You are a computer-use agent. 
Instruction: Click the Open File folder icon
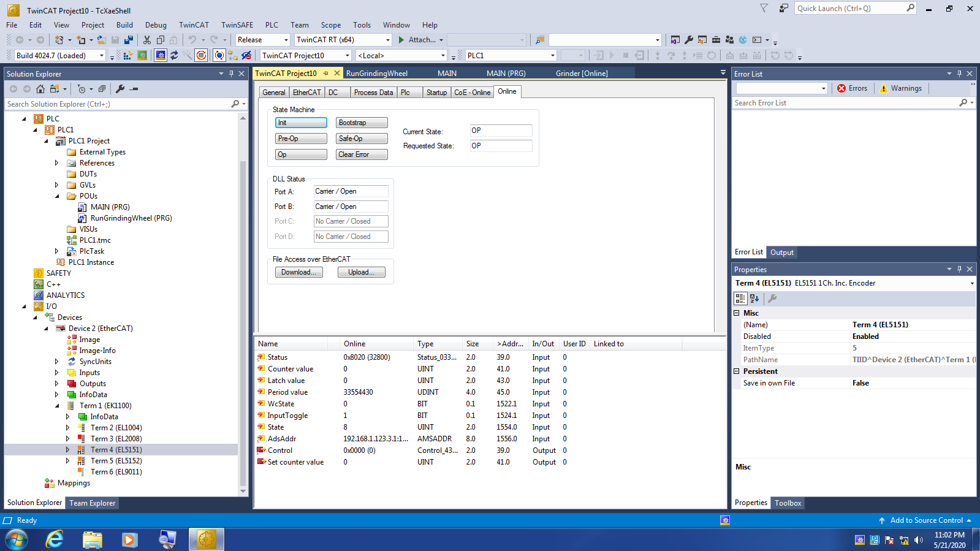102,40
